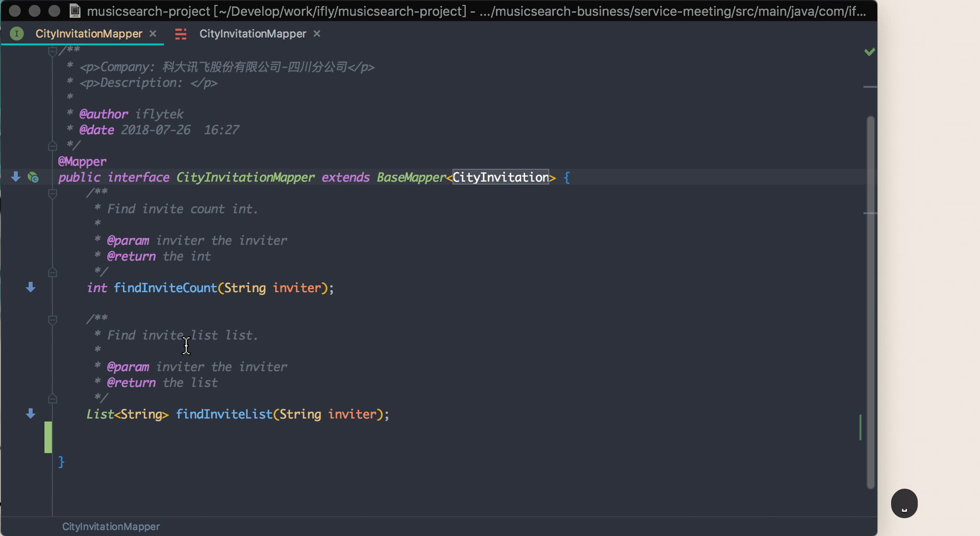
Task: Close the second CityInvitationMapper XML tab
Action: [x=317, y=34]
